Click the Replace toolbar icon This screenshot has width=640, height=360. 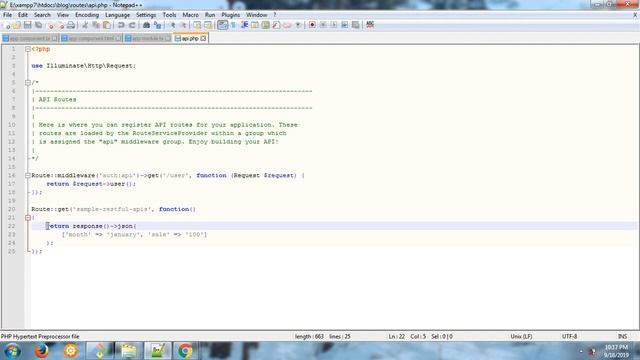(x=158, y=25)
